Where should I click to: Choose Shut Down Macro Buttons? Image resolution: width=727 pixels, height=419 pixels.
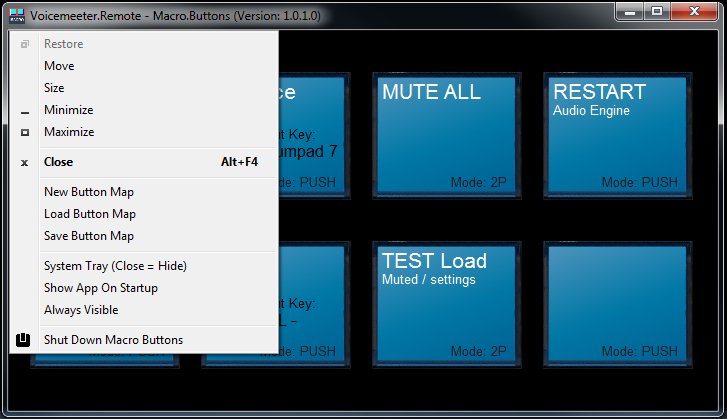click(144, 340)
